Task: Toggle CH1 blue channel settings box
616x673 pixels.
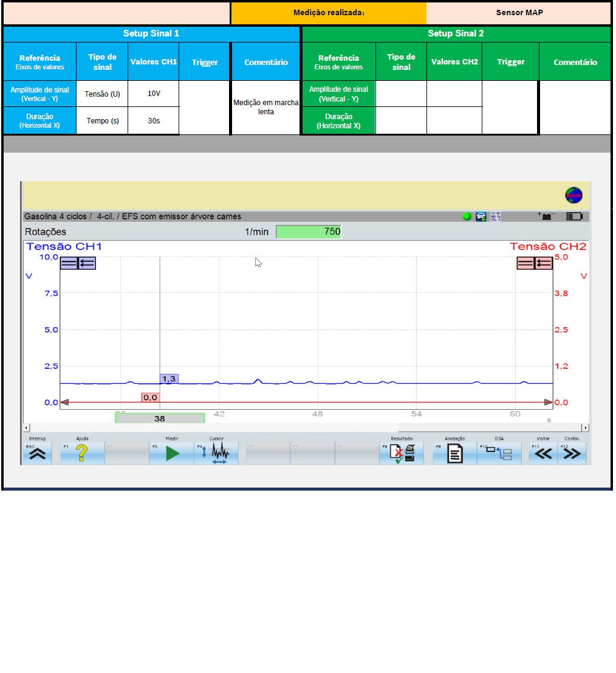Action: 78,263
